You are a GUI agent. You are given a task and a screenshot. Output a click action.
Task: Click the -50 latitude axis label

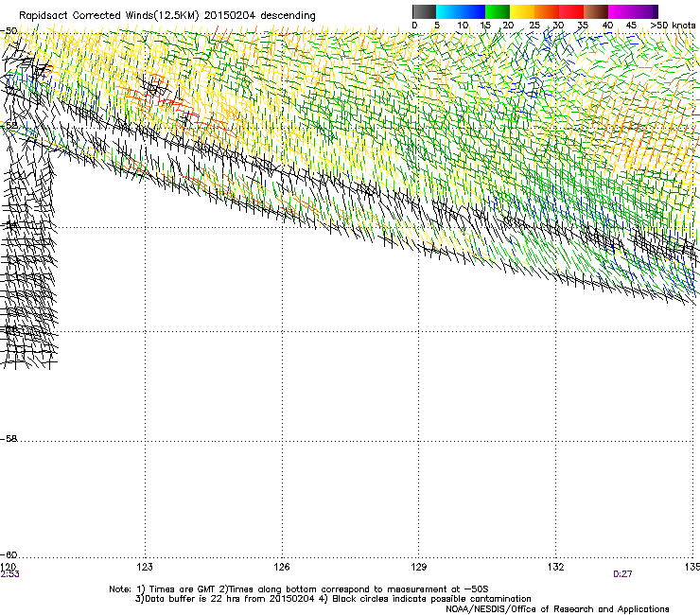pyautogui.click(x=9, y=31)
